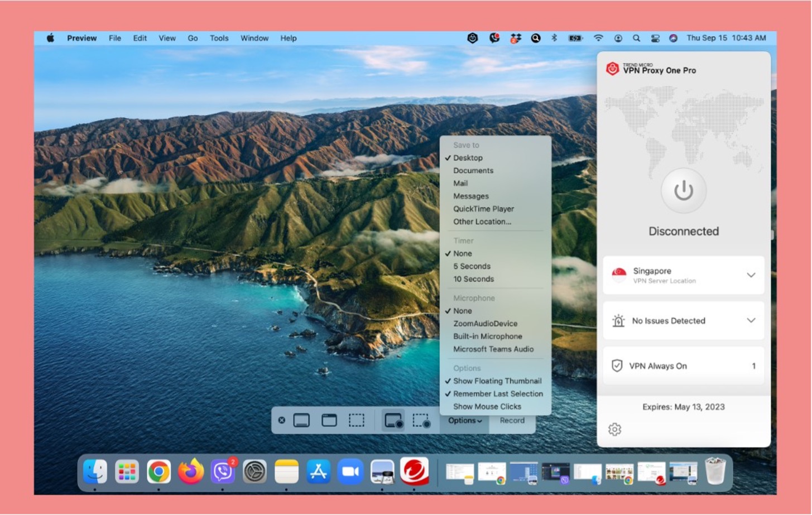The image size is (812, 515).
Task: Open VPN settings gear icon
Action: 614,429
